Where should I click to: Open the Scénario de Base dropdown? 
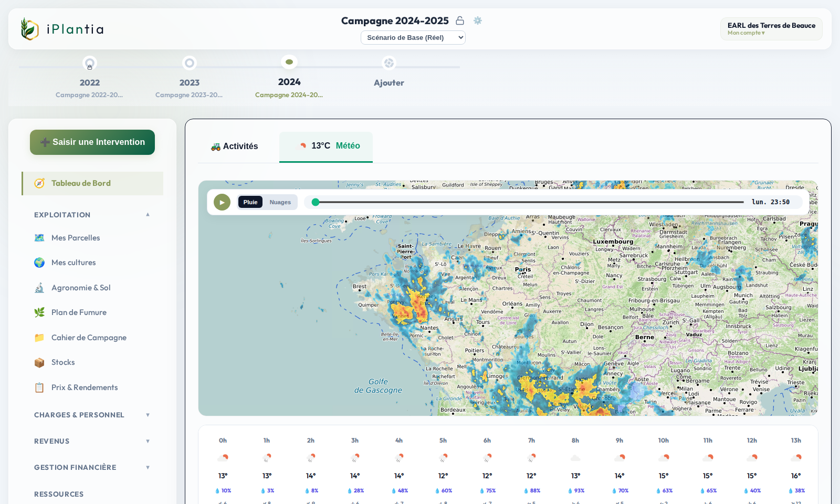point(413,38)
